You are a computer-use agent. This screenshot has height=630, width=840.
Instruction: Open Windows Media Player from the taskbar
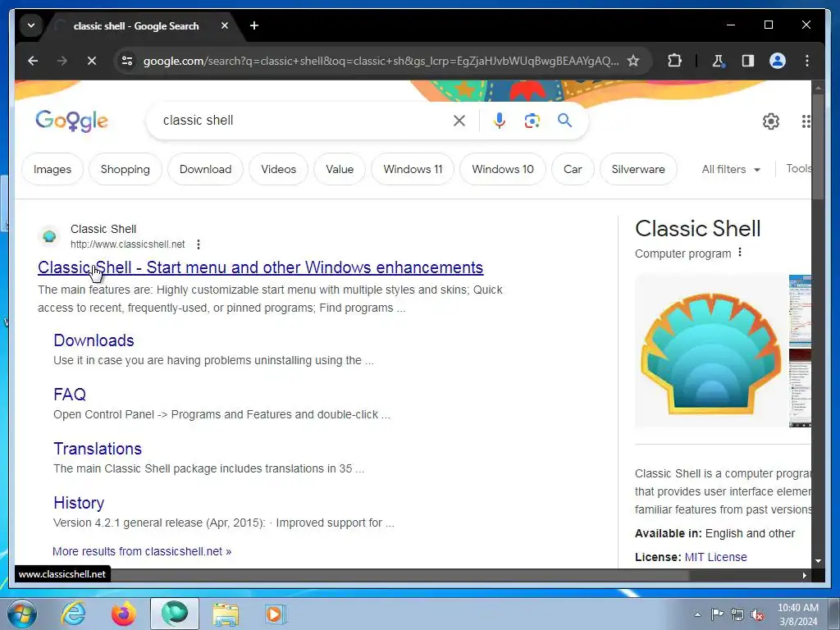click(276, 614)
